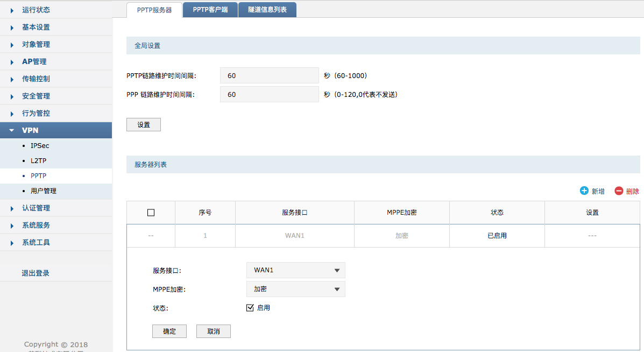This screenshot has width=644, height=352.
Task: Switch to the PPTP客户端 tab
Action: tap(210, 10)
